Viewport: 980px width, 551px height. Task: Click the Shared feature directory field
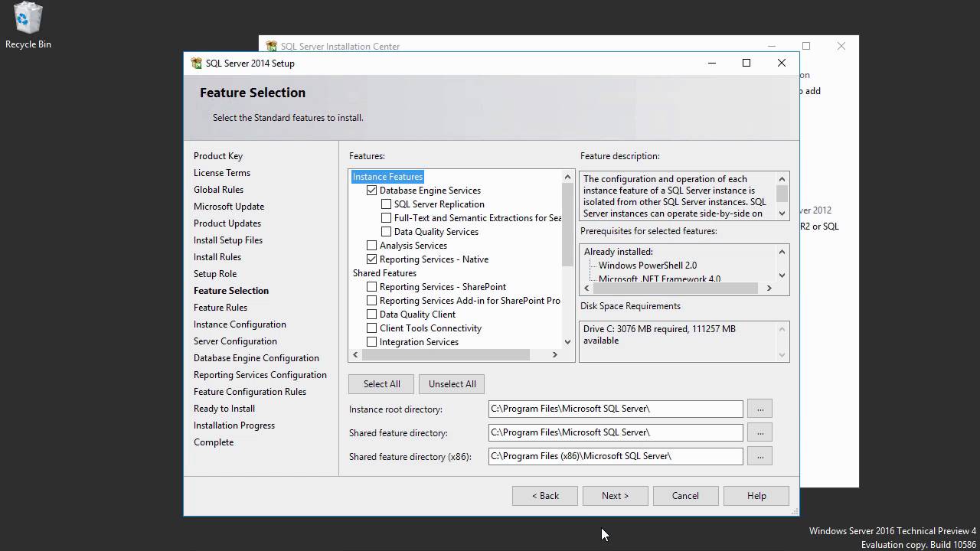[x=616, y=432]
